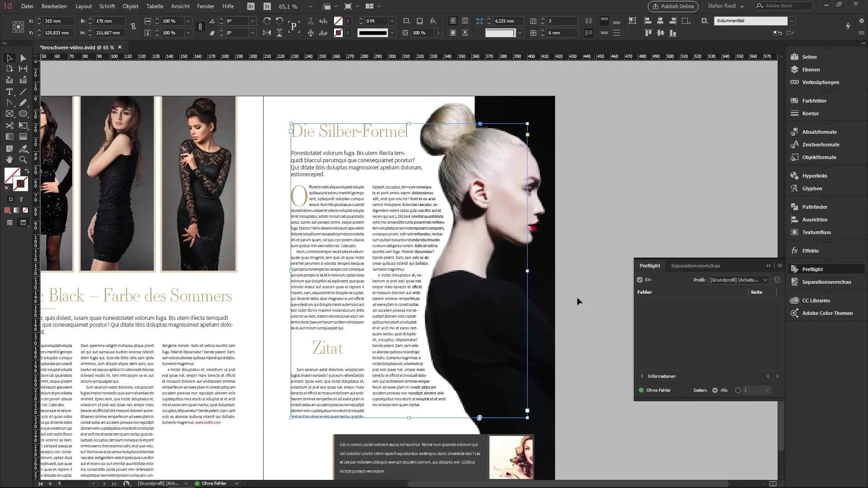Viewport: 868px width, 488px height.
Task: Open the Seiten panel
Action: 809,57
